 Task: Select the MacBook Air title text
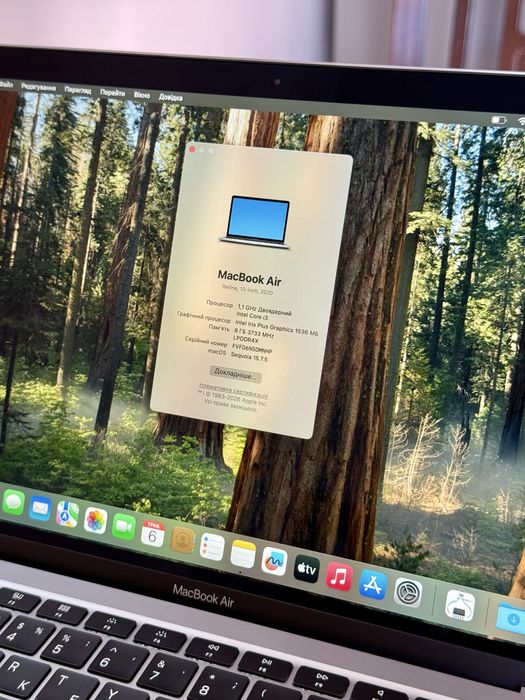pos(249,277)
